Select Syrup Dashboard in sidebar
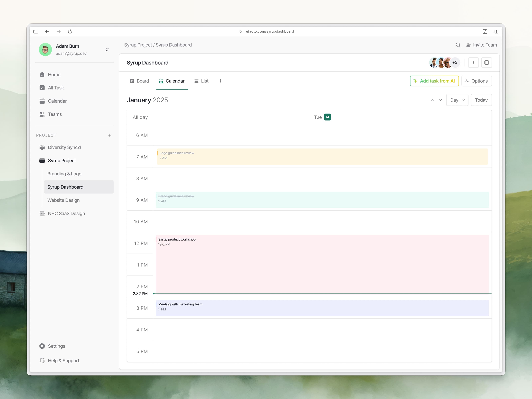Image resolution: width=532 pixels, height=399 pixels. coord(79,187)
